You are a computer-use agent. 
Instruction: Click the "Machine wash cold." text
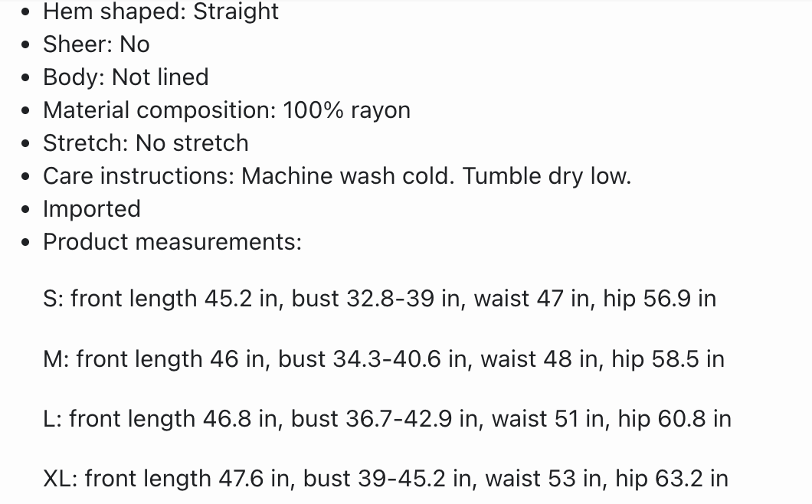(x=349, y=176)
